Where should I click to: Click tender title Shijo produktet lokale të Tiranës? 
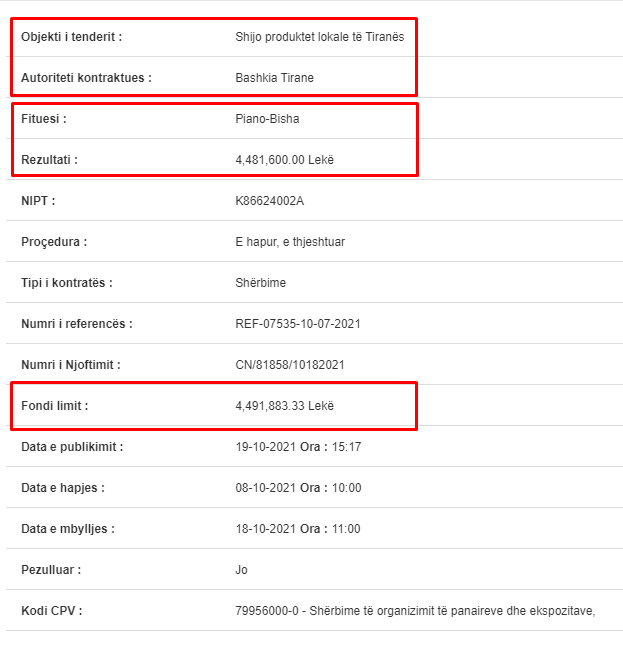click(x=320, y=37)
